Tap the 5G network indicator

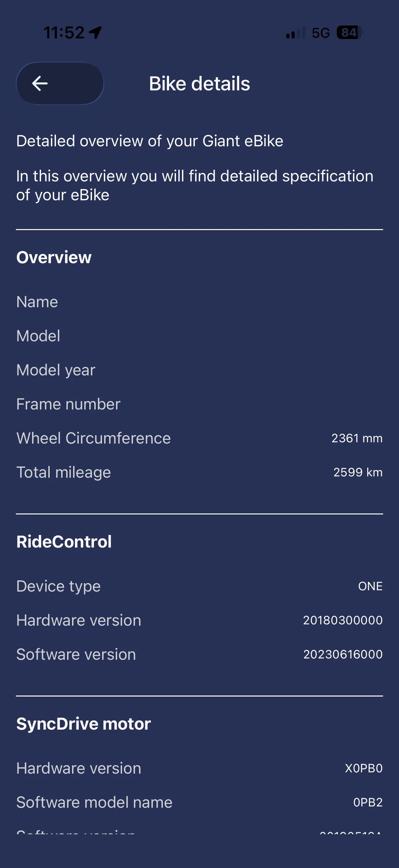(x=321, y=33)
